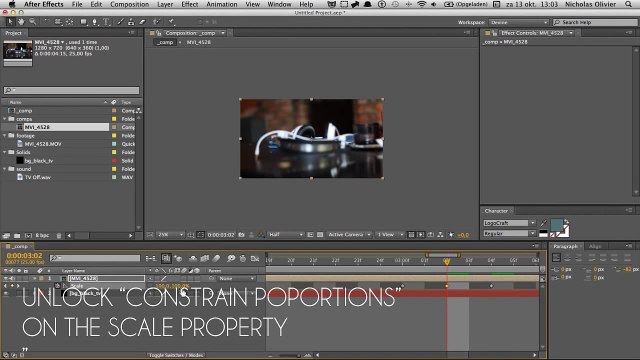Collapse the comps folder in the Project panel
The height and width of the screenshot is (360, 640).
coord(5,119)
